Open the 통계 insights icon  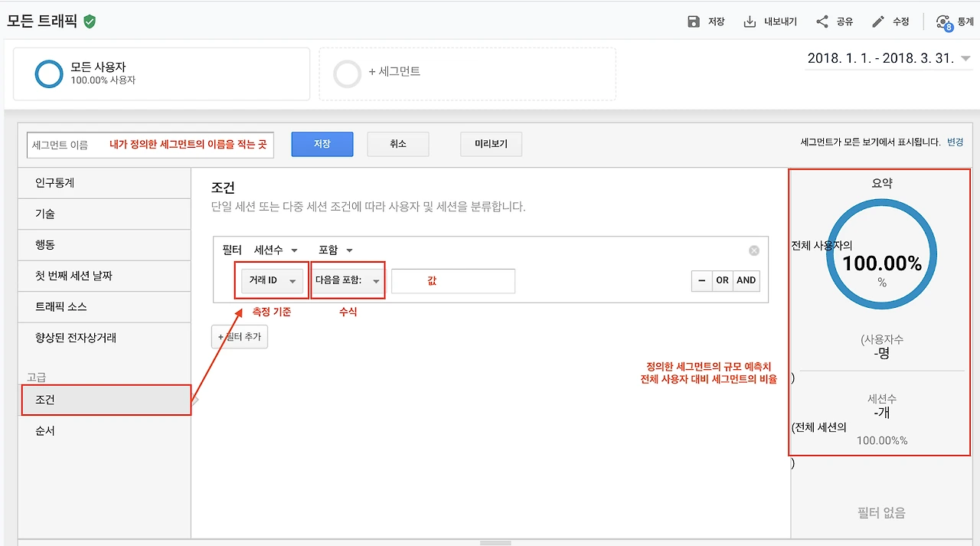tap(945, 22)
